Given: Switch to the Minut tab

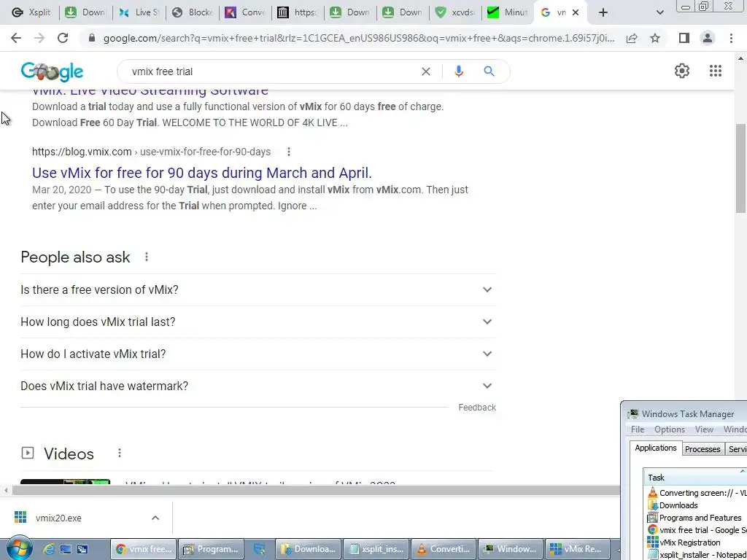Looking at the screenshot, I should tap(507, 12).
